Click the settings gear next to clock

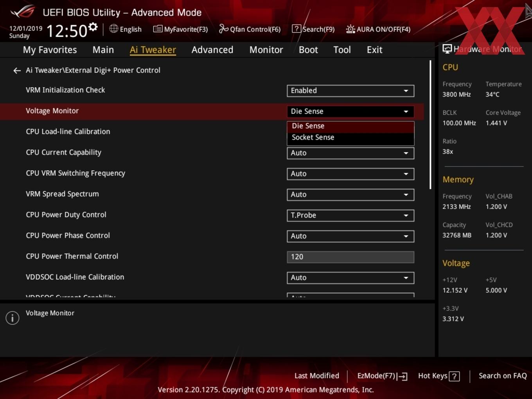(x=93, y=27)
